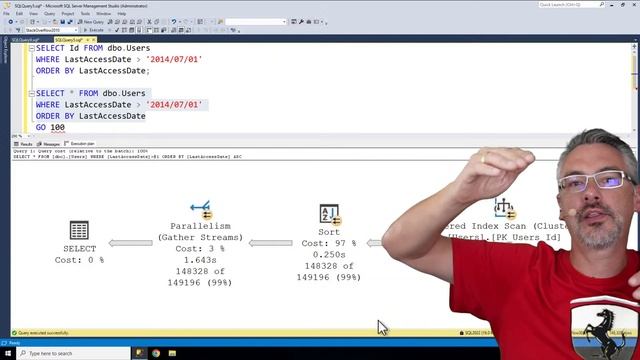Image resolution: width=640 pixels, height=360 pixels.
Task: Open File Explorer from the taskbar
Action: click(172, 353)
